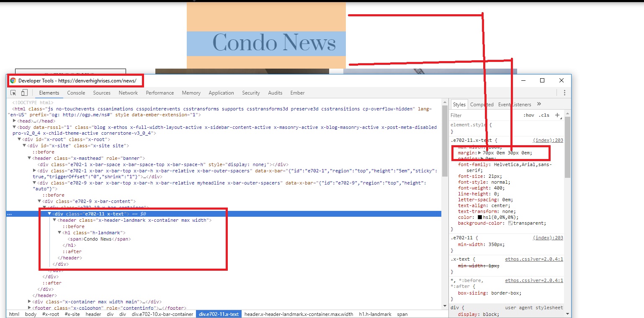
Task: Open the Network tab
Action: tap(128, 93)
